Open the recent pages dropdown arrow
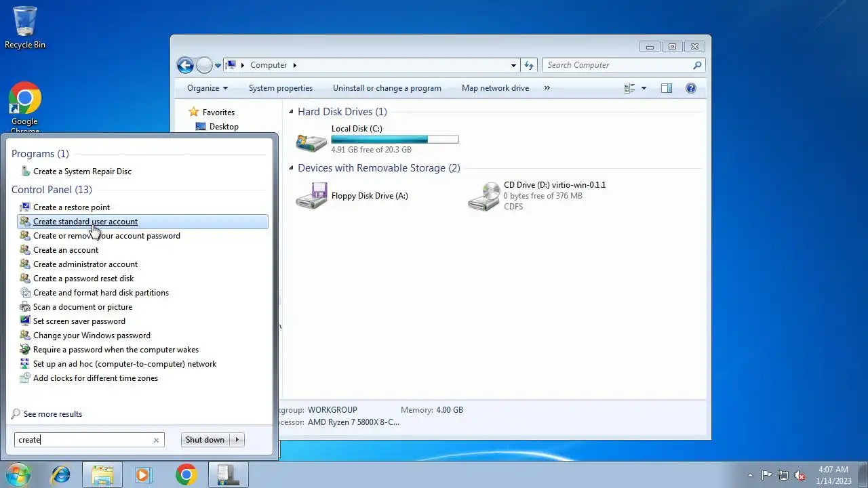The width and height of the screenshot is (868, 488). 218,66
